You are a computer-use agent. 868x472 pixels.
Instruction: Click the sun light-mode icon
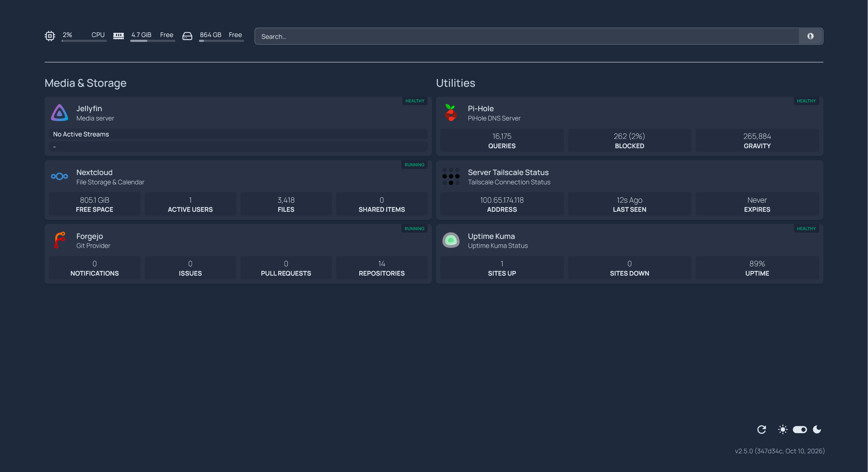click(x=783, y=430)
